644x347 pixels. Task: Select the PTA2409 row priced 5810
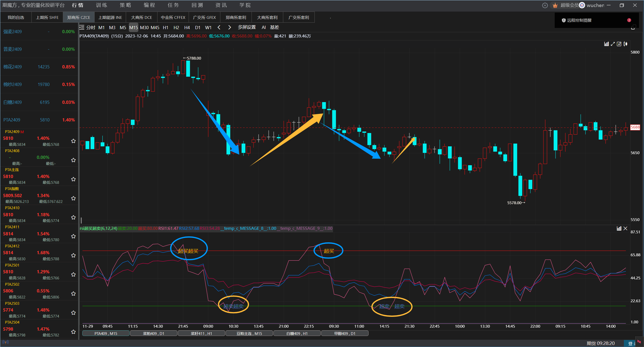[x=39, y=120]
